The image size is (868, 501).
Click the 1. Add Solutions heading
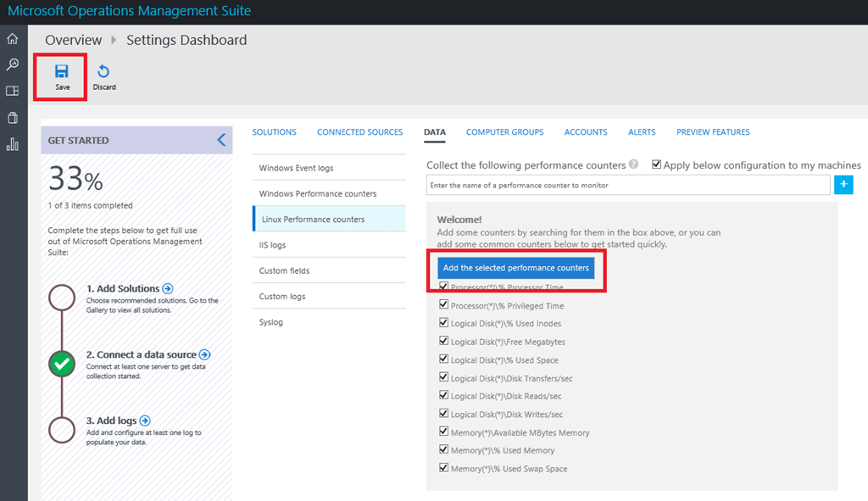[x=122, y=288]
